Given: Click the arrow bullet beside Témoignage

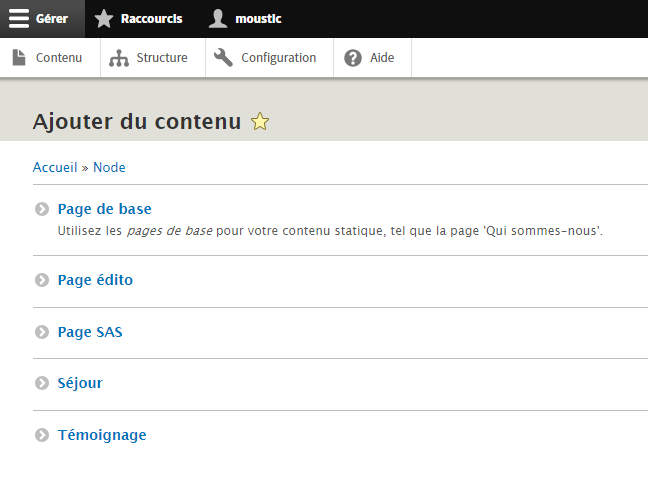Looking at the screenshot, I should pyautogui.click(x=41, y=435).
